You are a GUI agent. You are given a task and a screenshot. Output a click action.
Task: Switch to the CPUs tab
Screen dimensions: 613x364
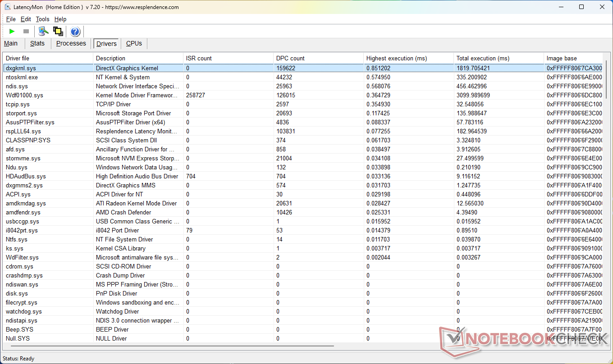pyautogui.click(x=134, y=43)
